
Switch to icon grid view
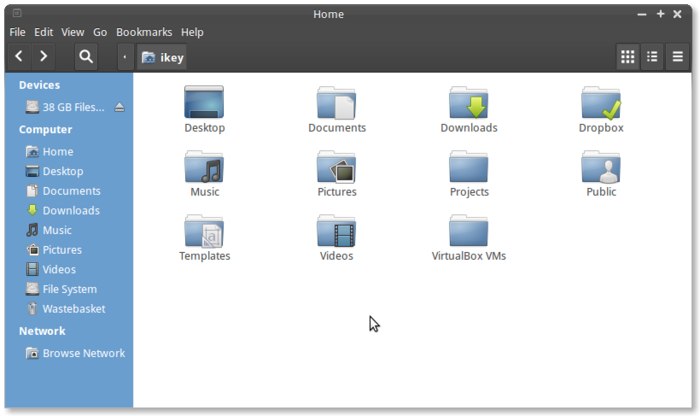pyautogui.click(x=628, y=57)
